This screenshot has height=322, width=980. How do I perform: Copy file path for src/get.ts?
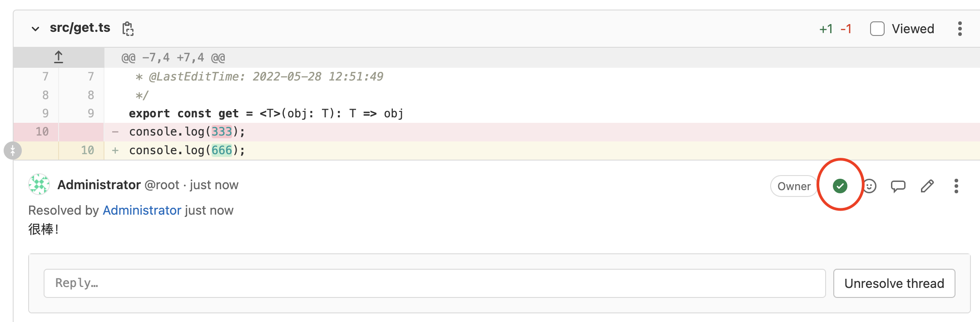128,29
